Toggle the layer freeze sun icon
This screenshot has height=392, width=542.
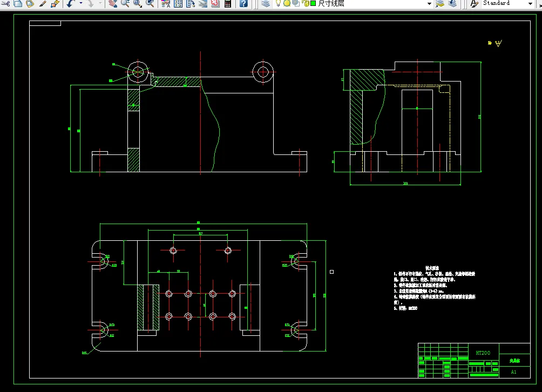point(287,3)
